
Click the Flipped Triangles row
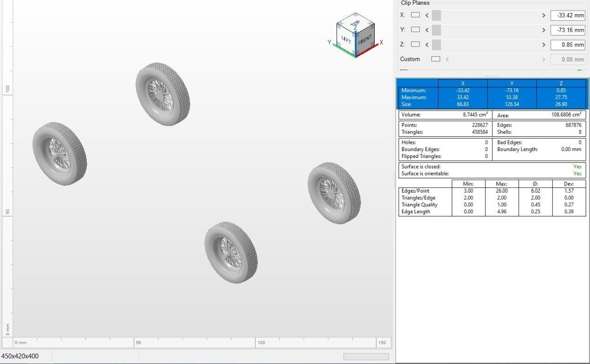point(445,156)
